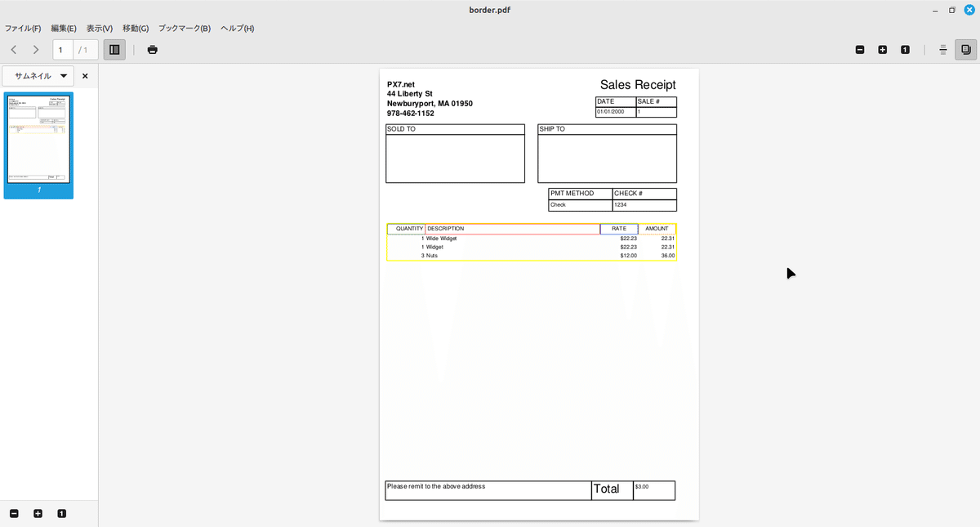Enlarge thumbnails with sidebar plus icon

pyautogui.click(x=38, y=512)
